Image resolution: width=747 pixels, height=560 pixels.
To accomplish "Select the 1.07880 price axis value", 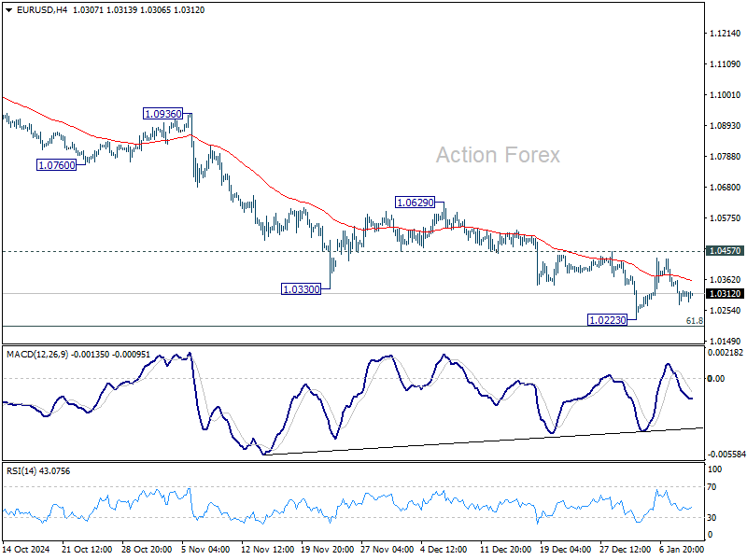I will [x=726, y=156].
